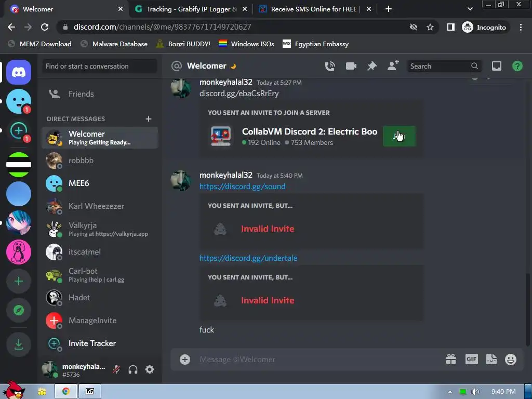
Task: Focus the message search box
Action: pos(444,66)
